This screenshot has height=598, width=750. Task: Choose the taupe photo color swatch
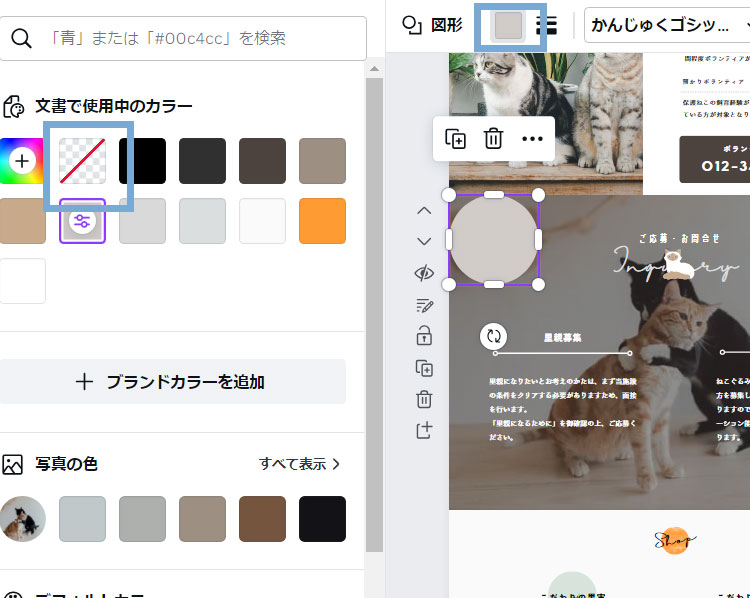(x=202, y=519)
